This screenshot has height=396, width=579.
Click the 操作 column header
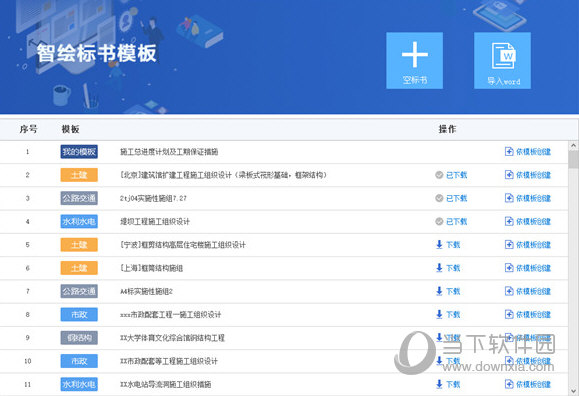point(447,129)
